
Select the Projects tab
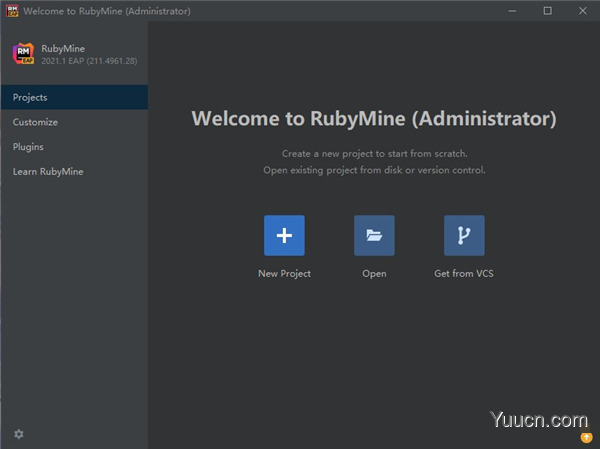pos(74,97)
